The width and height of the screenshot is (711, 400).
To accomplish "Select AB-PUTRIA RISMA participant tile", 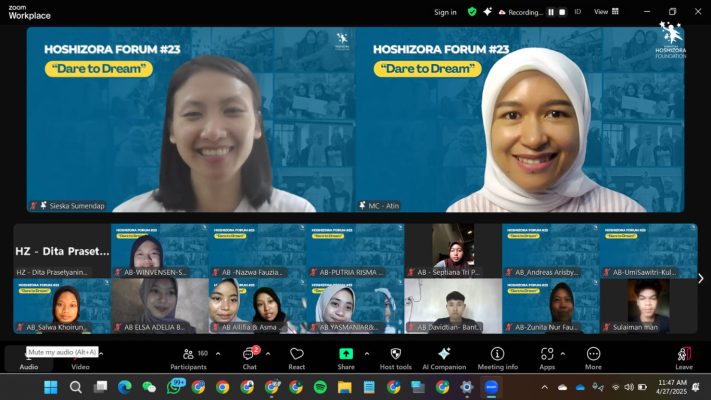I will (355, 251).
